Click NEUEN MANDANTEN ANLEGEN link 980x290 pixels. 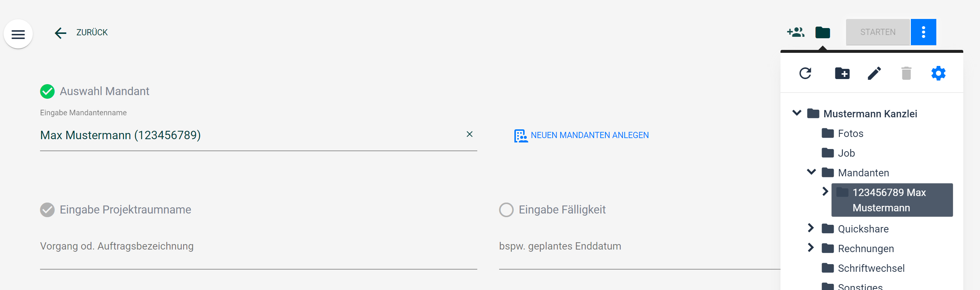click(x=581, y=136)
